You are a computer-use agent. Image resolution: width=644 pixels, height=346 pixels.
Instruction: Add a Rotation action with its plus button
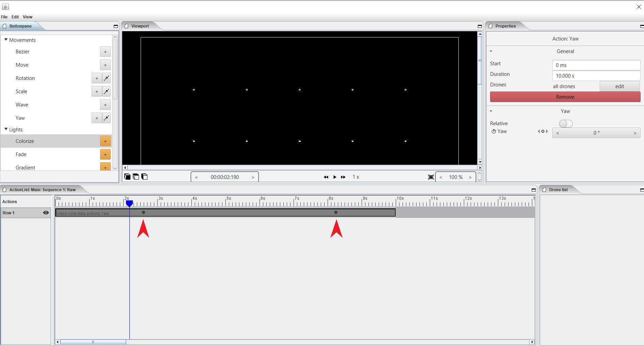point(97,78)
